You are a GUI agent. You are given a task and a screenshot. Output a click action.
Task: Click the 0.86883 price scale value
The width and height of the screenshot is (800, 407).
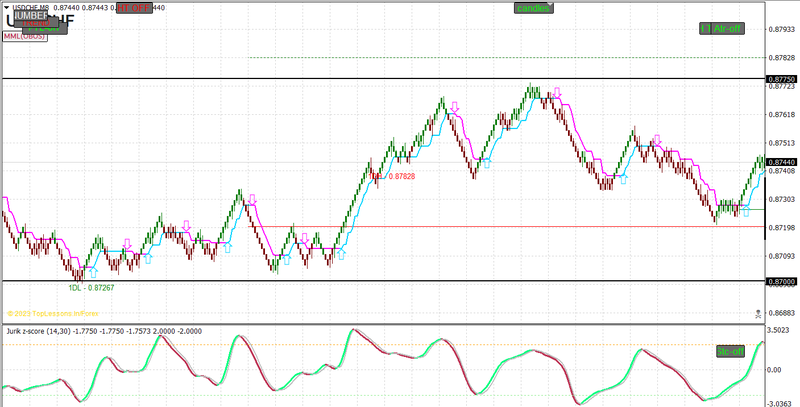click(782, 312)
